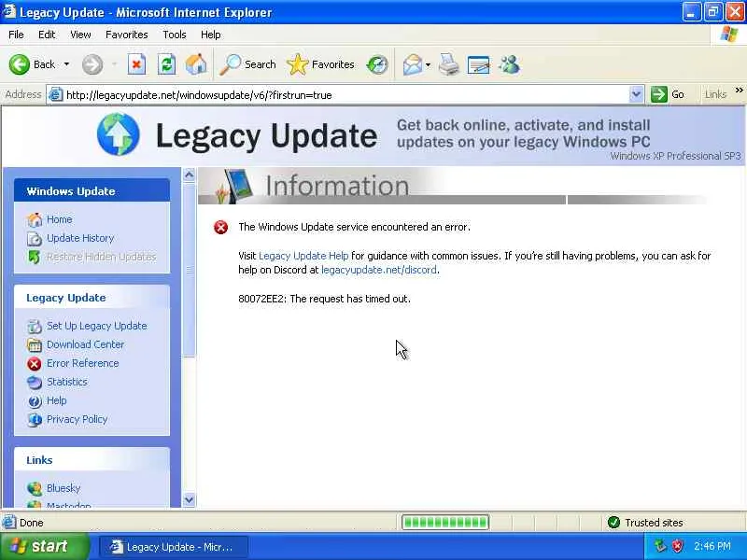Refresh the page with green arrows icon
The image size is (747, 560).
point(167,64)
